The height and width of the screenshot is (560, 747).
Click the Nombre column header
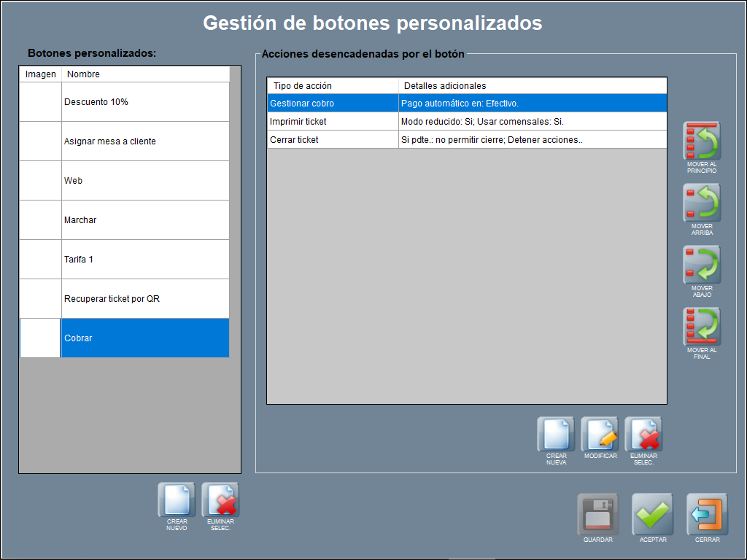coord(144,74)
